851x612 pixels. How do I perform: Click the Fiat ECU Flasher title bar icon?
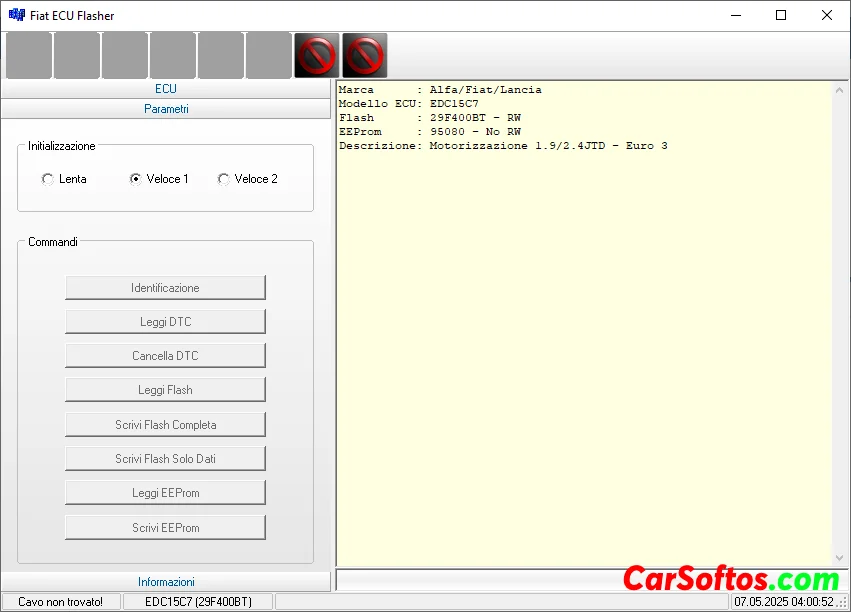click(x=16, y=15)
